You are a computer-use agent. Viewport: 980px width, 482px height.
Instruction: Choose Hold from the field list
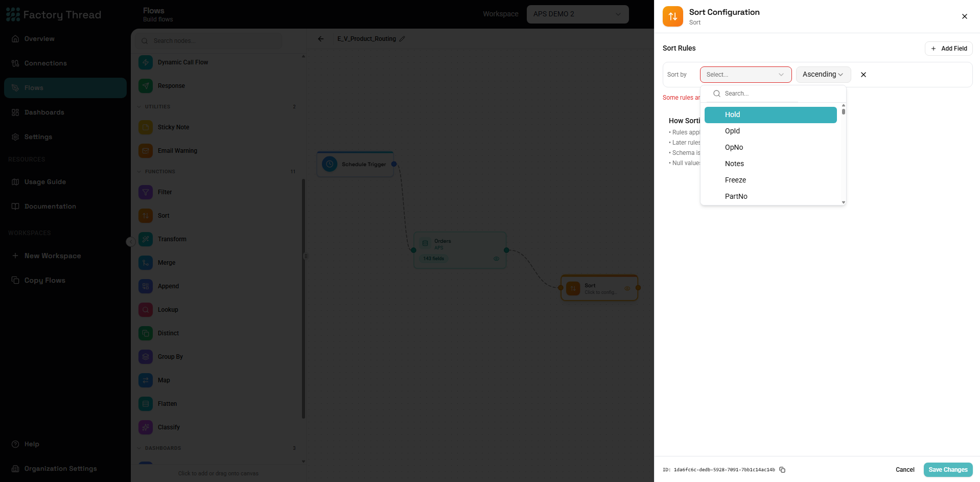[x=771, y=115]
